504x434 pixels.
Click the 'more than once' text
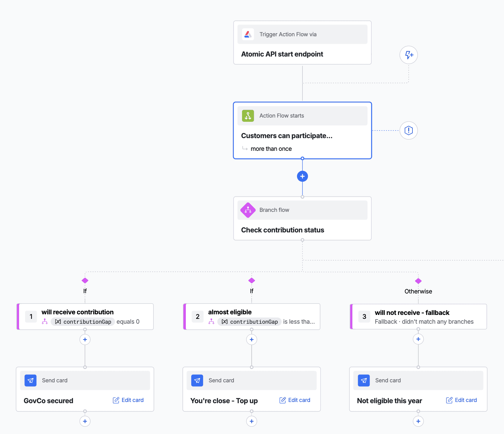pyautogui.click(x=271, y=149)
